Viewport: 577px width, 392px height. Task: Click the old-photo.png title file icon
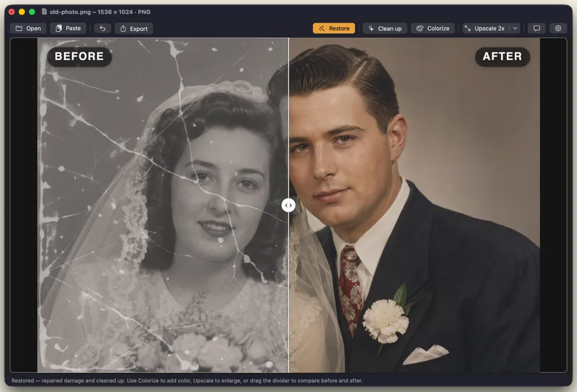[44, 12]
